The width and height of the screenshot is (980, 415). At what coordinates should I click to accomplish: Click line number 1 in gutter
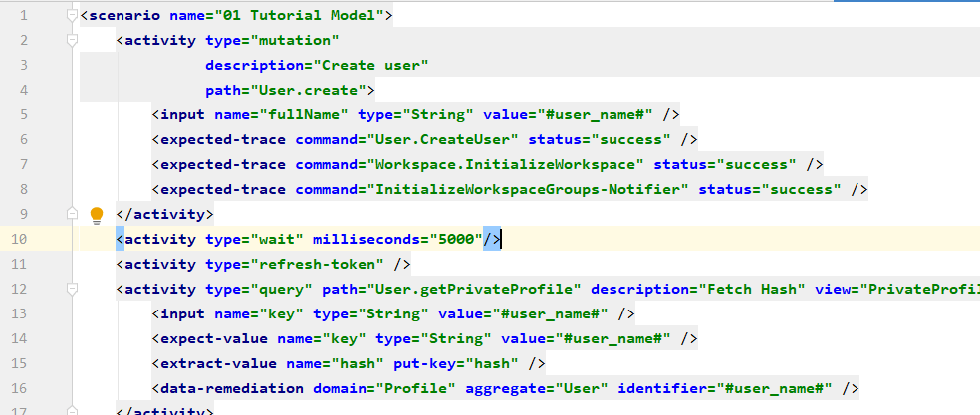point(24,16)
